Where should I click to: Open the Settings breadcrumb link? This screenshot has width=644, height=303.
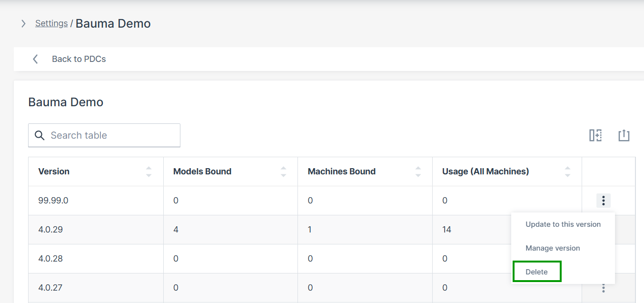(x=51, y=23)
